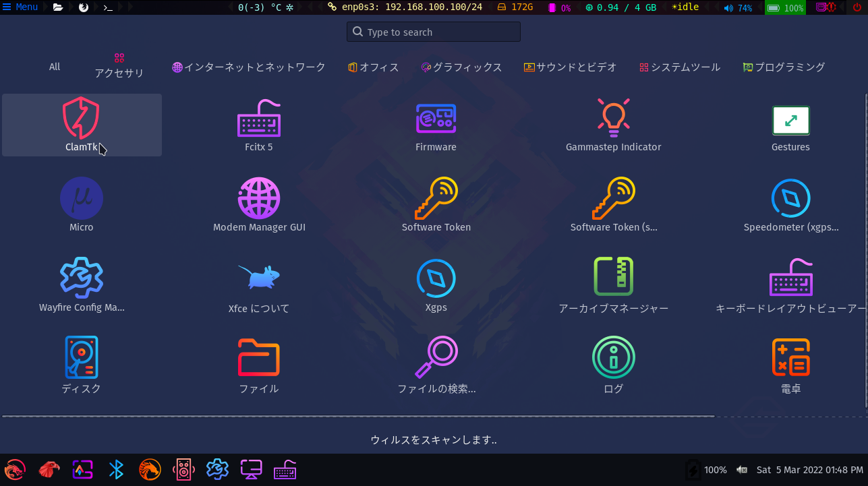
Task: Launch the Micro text editor
Action: pyautogui.click(x=82, y=206)
